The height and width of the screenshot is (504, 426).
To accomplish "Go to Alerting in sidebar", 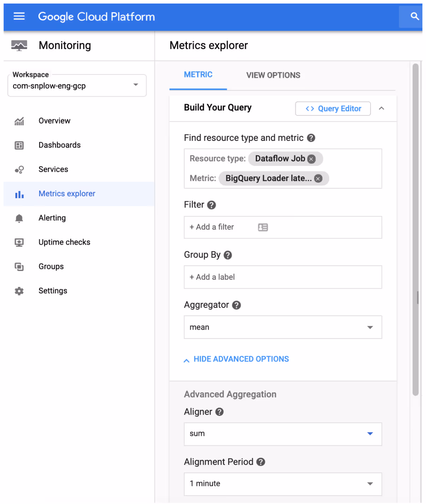I will [x=79, y=218].
